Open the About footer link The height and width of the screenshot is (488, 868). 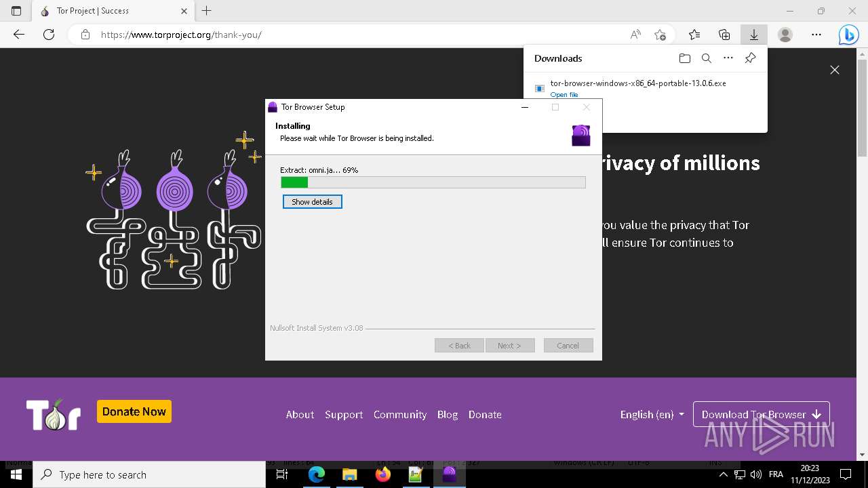click(x=300, y=415)
